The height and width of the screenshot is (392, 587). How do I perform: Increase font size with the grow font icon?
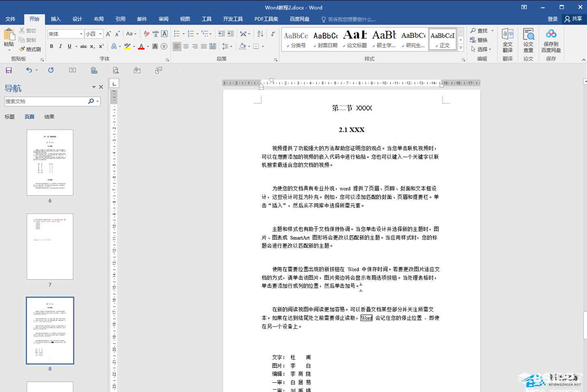(x=108, y=34)
